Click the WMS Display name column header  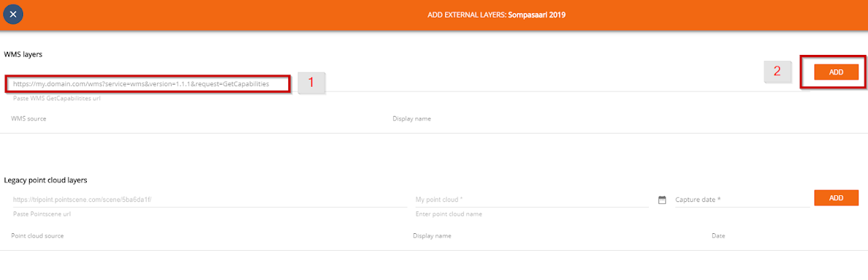coord(412,119)
